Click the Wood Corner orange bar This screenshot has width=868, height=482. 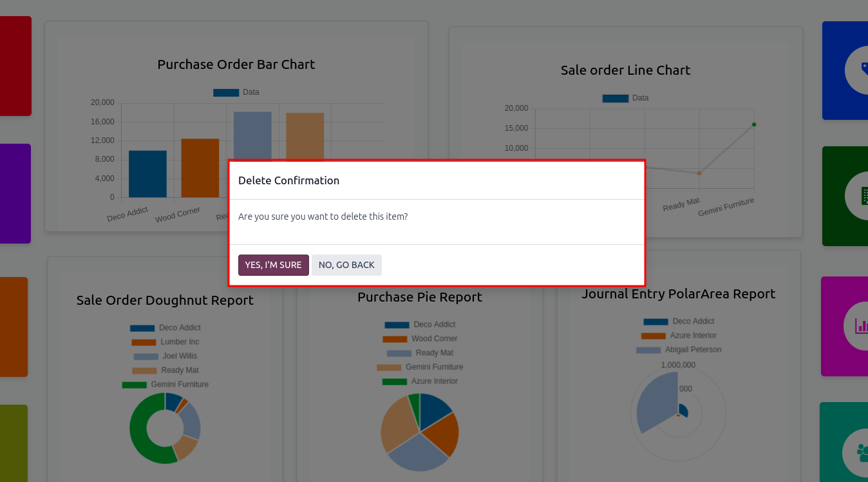200,168
